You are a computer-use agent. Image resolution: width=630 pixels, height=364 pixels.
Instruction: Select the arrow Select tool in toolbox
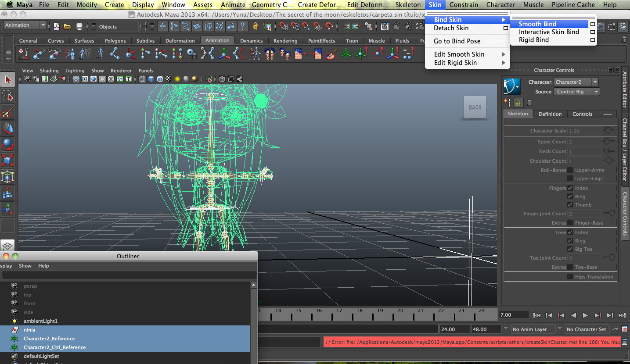tap(8, 79)
